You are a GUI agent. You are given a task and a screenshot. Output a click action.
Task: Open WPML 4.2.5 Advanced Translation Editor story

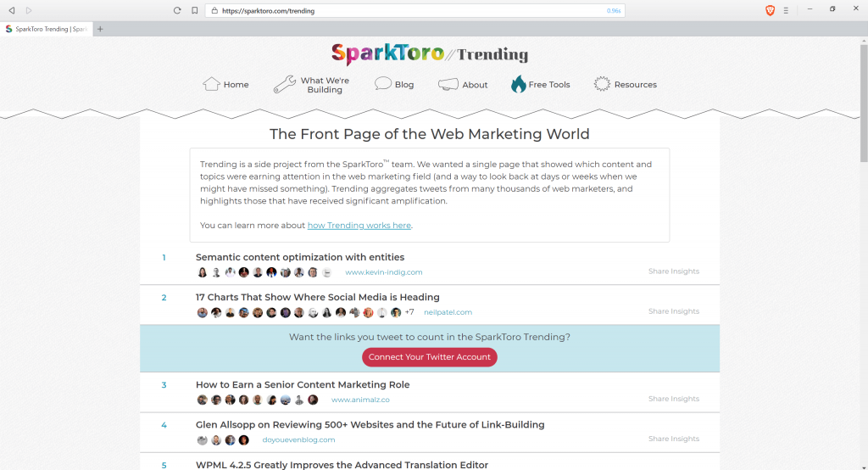(342, 465)
